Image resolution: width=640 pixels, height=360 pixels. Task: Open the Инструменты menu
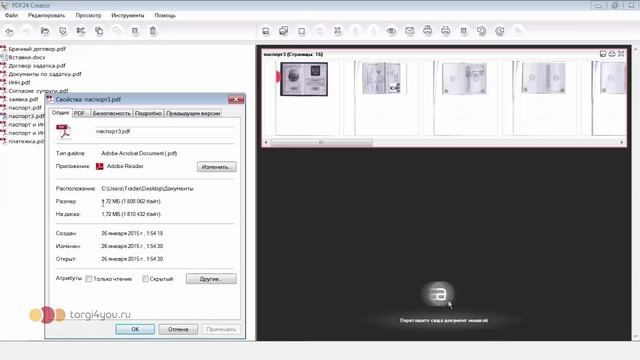[128, 15]
